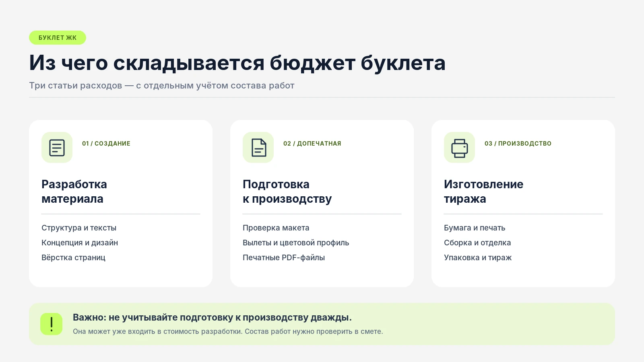Click the bold warning starting with Важно
This screenshot has height=362, width=644.
(x=212, y=317)
